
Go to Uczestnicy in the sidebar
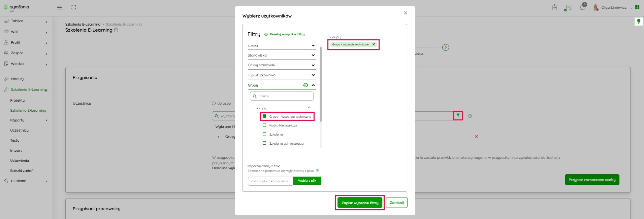tap(19, 130)
